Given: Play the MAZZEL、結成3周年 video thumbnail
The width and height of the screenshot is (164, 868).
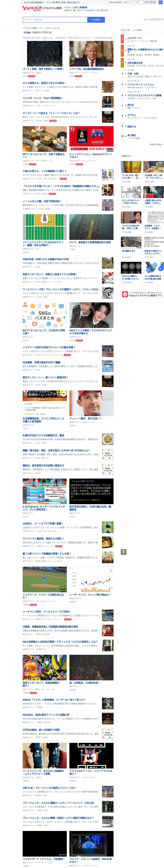Looking at the screenshot, I should click(108, 718).
